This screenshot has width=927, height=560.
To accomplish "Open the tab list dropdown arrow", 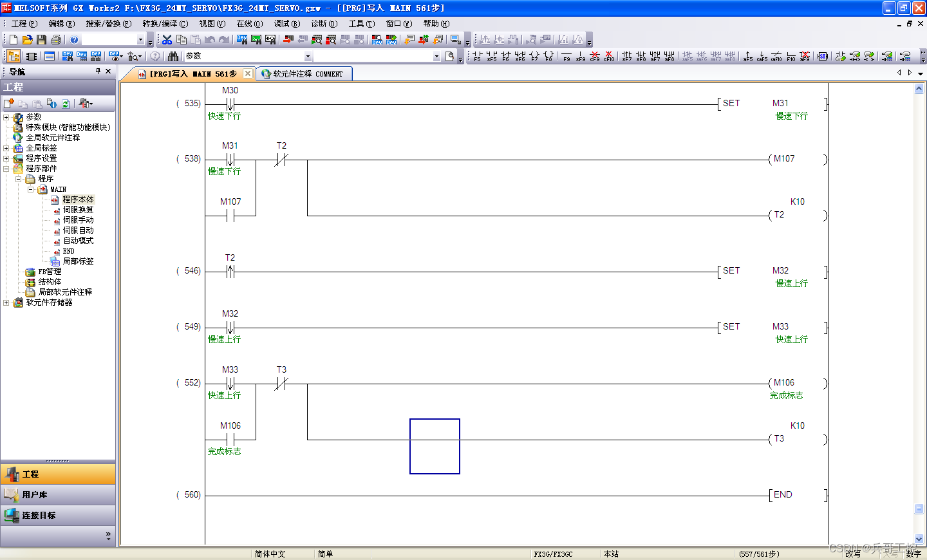I will pos(921,73).
